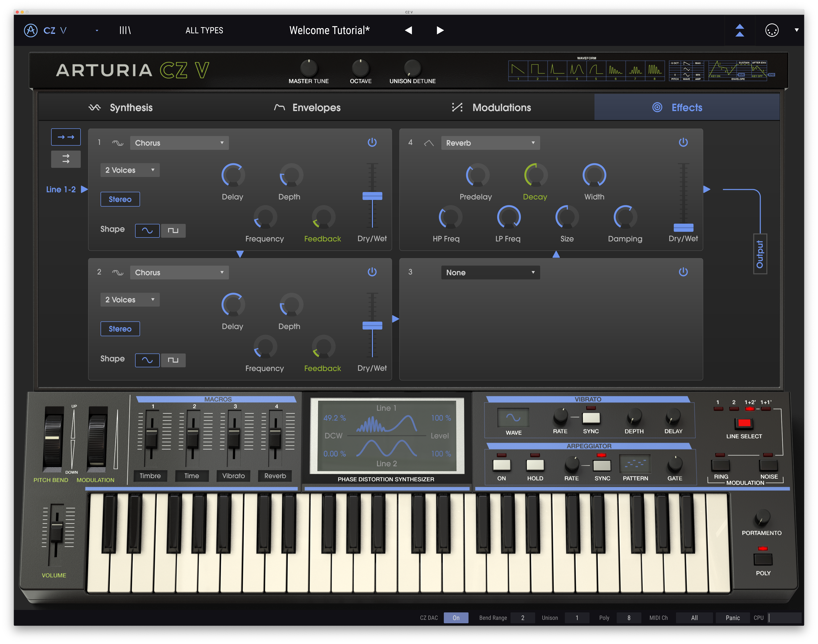Click Dry/Wet slider of Reverb
Viewport: 818px width, 644px height.
[x=683, y=227]
